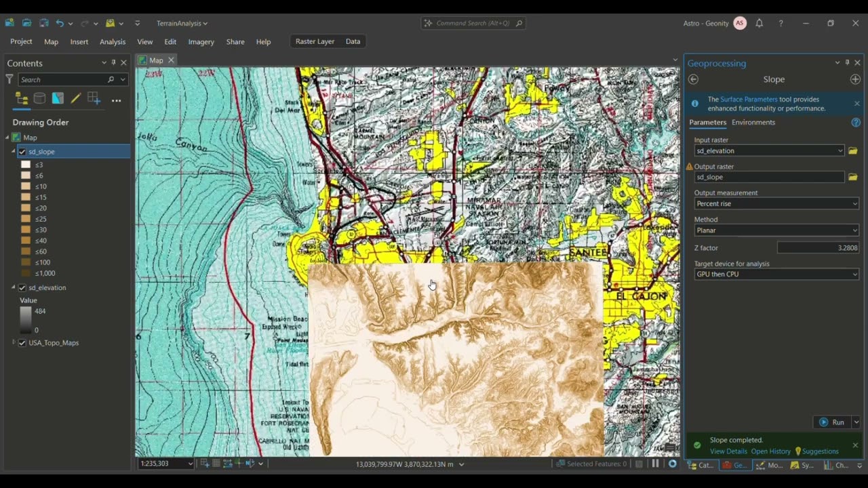The image size is (868, 488).
Task: Click the Astro - Geonity account avatar
Action: pyautogui.click(x=740, y=23)
